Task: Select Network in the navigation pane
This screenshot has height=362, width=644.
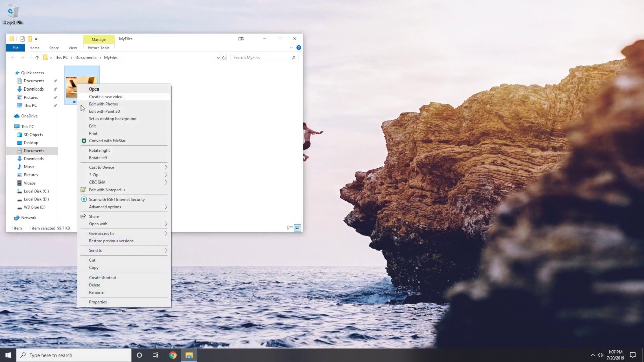Action: [29, 218]
